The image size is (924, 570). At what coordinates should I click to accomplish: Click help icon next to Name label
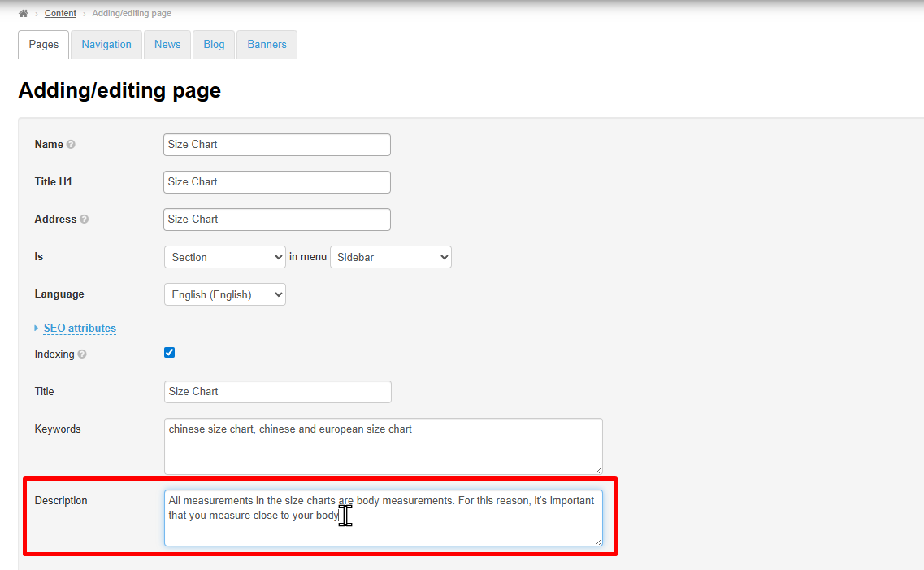71,145
